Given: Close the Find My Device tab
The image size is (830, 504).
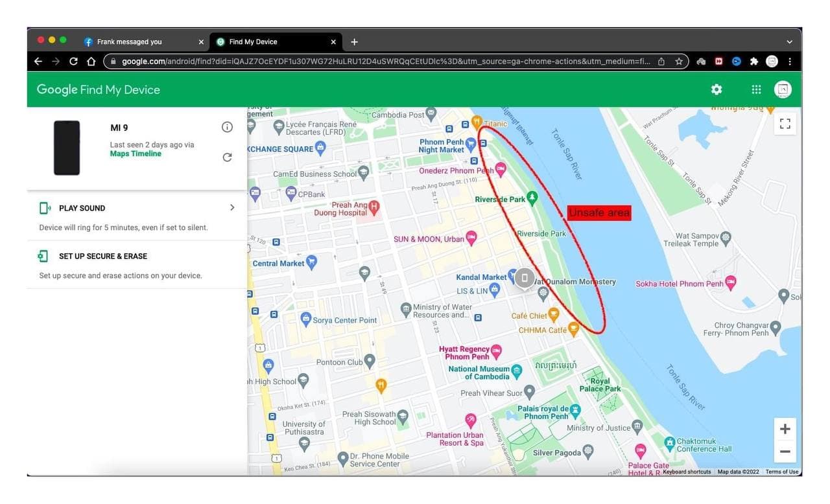Looking at the screenshot, I should click(333, 41).
